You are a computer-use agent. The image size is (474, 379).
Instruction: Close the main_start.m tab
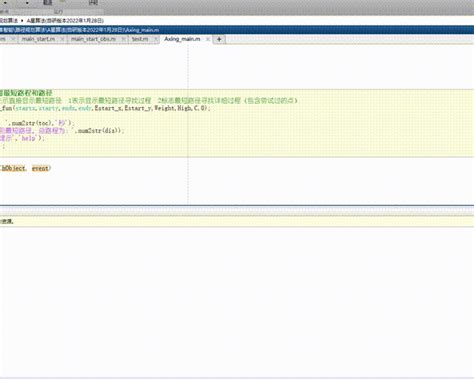pos(62,39)
